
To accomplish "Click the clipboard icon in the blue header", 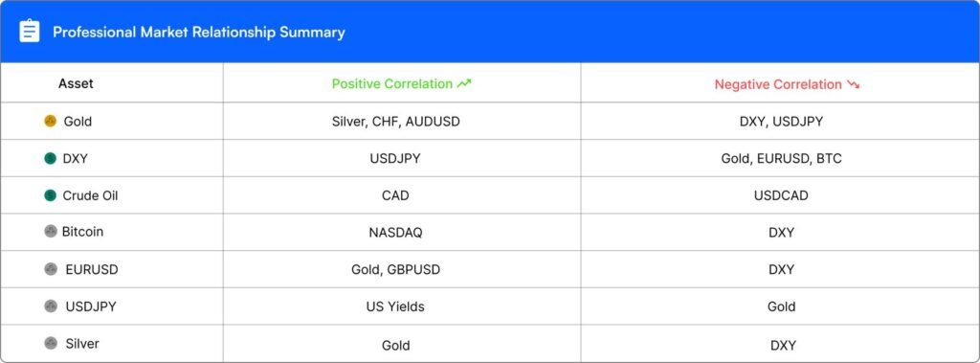I will (x=30, y=32).
